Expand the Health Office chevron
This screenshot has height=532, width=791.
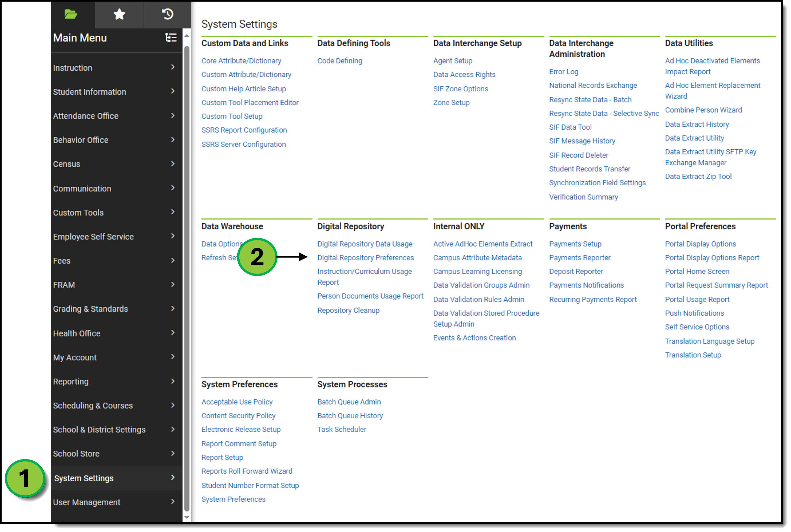coord(173,333)
